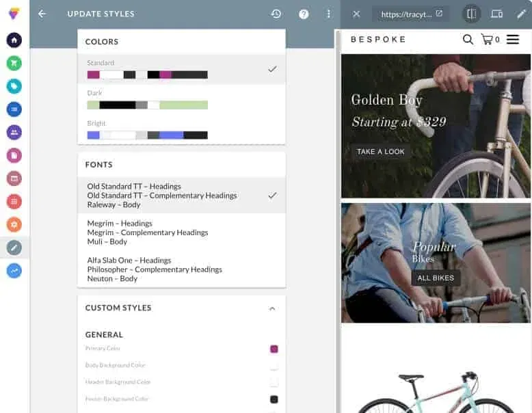The width and height of the screenshot is (532, 413).
Task: Select the Dark color scheme
Action: [x=181, y=100]
